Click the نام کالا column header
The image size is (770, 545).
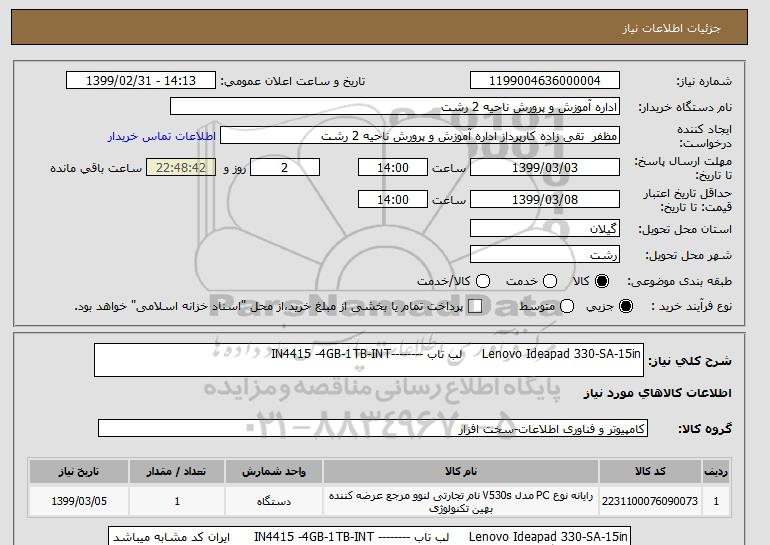pyautogui.click(x=461, y=471)
